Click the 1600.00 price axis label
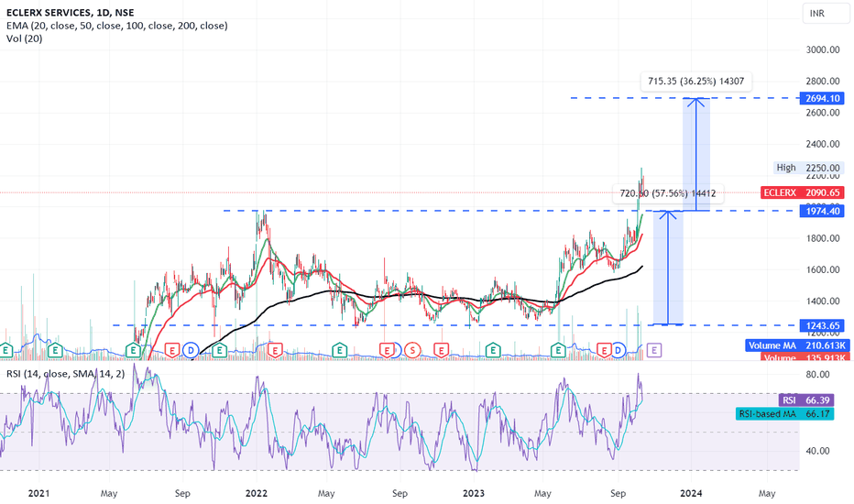The image size is (854, 504). click(823, 269)
